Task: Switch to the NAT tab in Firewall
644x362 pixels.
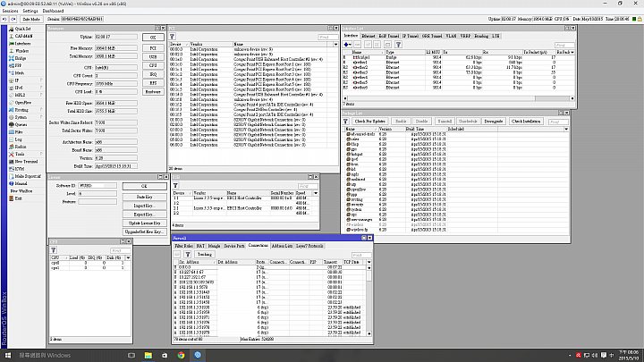Action: (200, 246)
